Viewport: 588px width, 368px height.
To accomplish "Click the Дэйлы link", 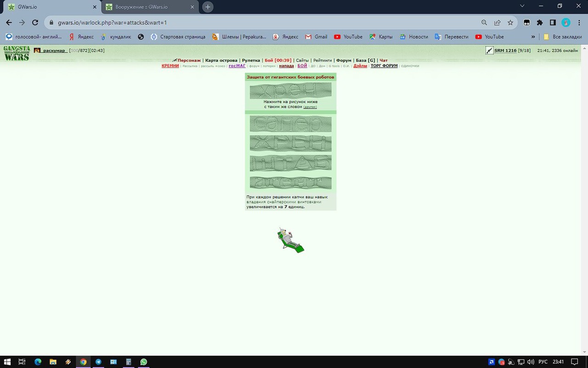I will pyautogui.click(x=360, y=66).
